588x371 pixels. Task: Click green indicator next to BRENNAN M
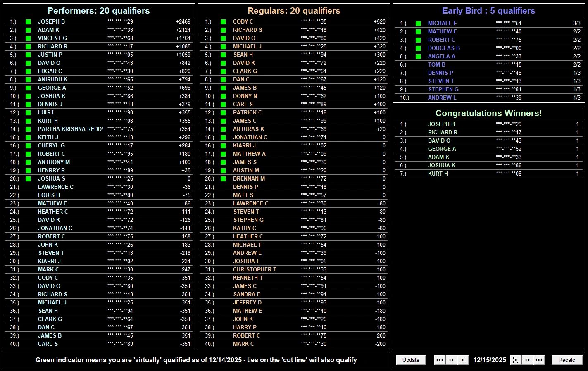pos(223,179)
